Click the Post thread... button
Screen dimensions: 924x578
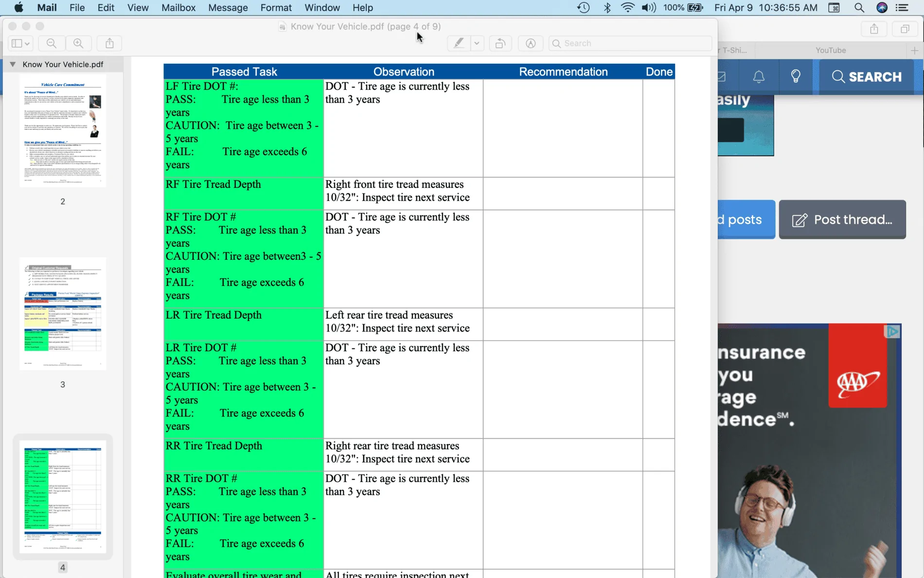tap(842, 219)
